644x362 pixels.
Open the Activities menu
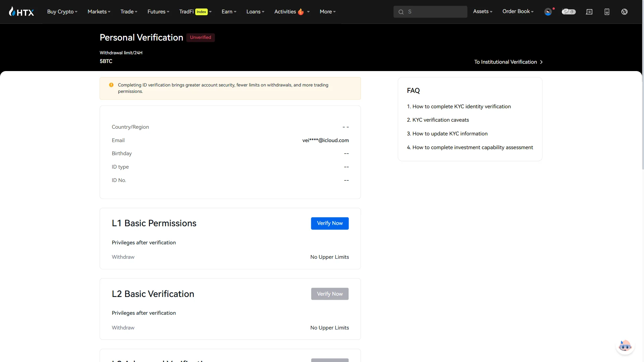pos(292,12)
